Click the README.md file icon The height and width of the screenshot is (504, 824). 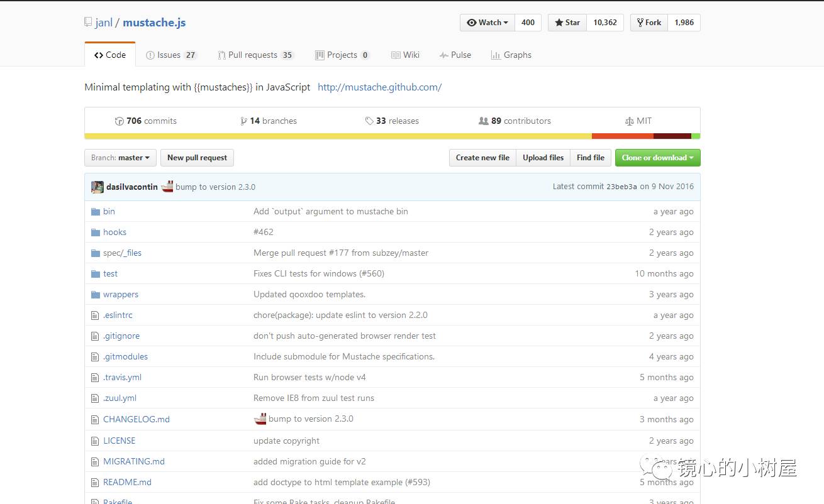point(95,483)
